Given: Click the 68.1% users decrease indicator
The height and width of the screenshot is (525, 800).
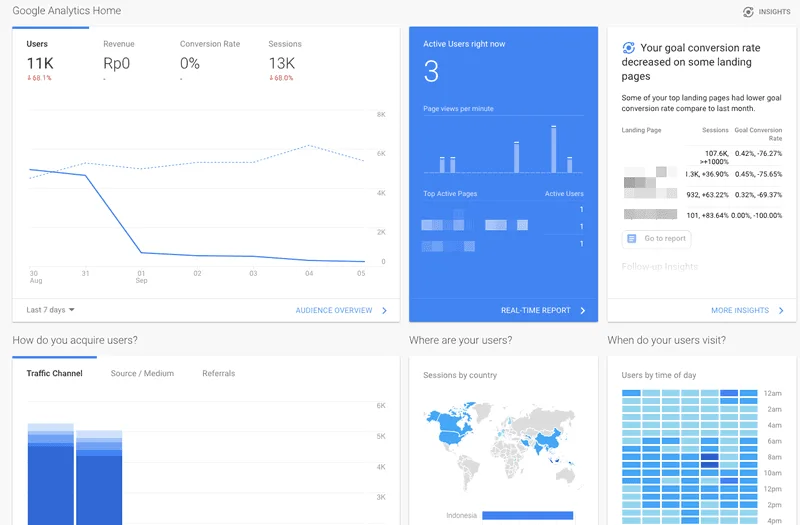Looking at the screenshot, I should 39,78.
